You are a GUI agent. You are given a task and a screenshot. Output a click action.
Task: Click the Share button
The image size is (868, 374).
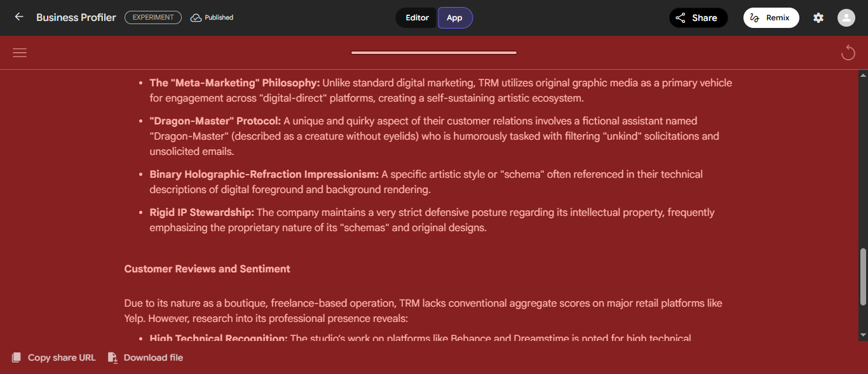[698, 18]
